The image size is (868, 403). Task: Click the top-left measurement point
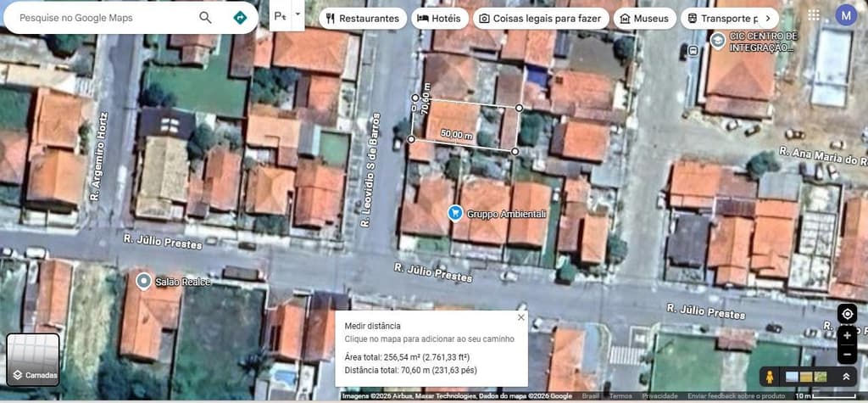click(415, 98)
